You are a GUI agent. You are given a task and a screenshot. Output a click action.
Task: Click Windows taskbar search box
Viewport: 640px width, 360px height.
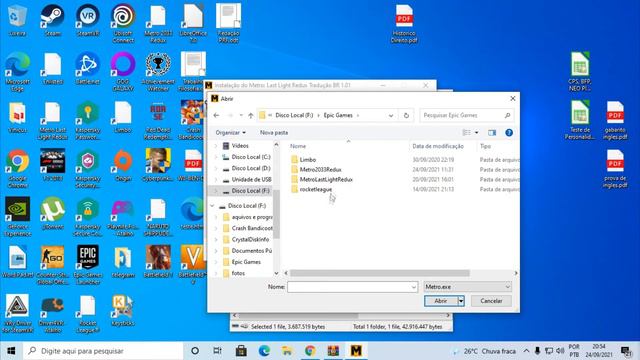tap(103, 351)
